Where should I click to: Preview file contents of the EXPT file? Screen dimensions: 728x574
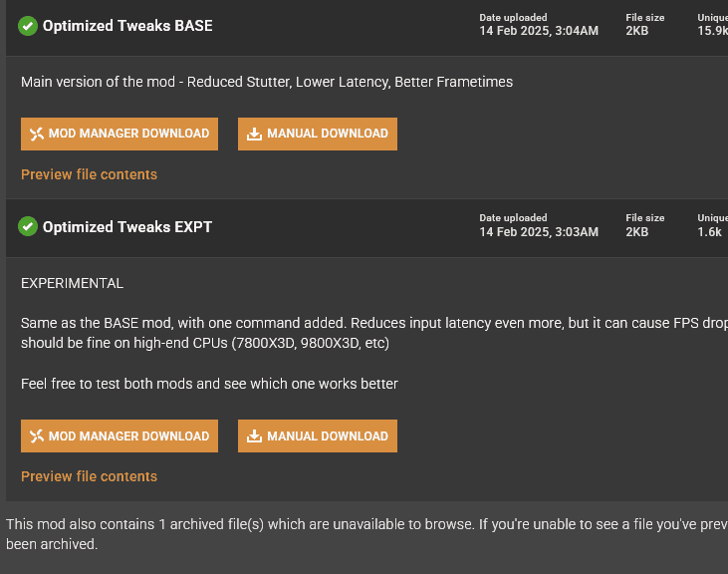(x=90, y=476)
